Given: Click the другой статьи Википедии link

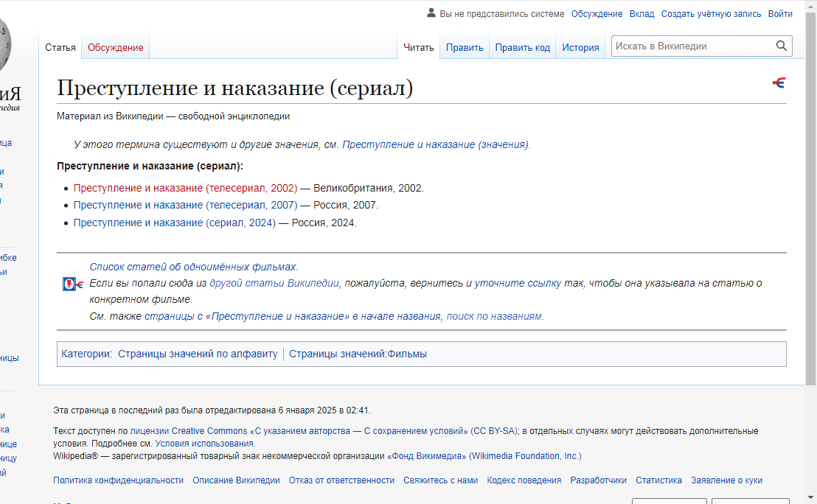Looking at the screenshot, I should [274, 283].
